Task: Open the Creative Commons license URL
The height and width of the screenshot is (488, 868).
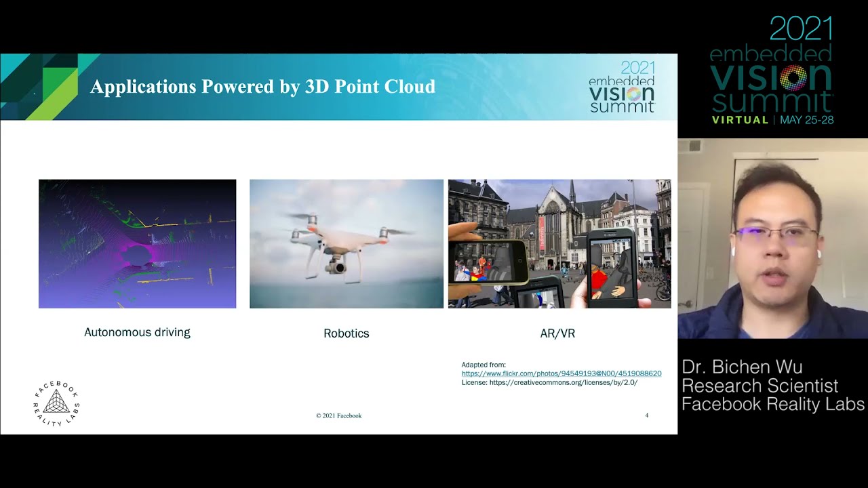Action: (x=563, y=382)
